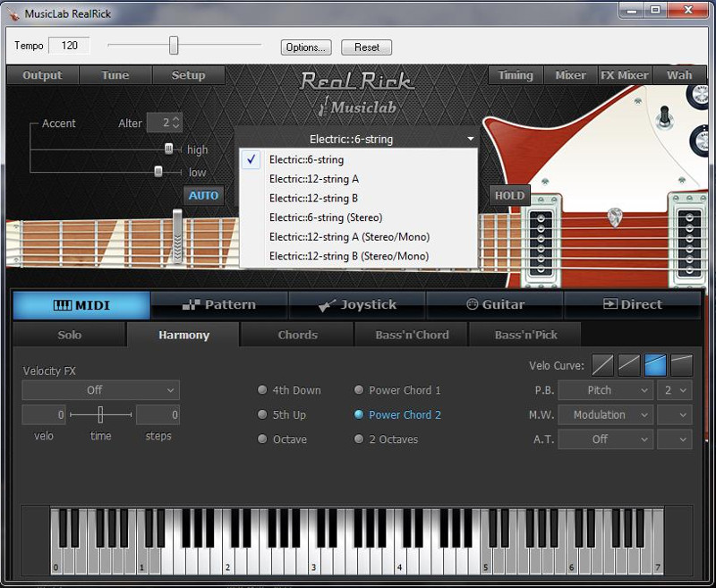This screenshot has height=588, width=716.
Task: Toggle the AUTO button
Action: pos(204,195)
